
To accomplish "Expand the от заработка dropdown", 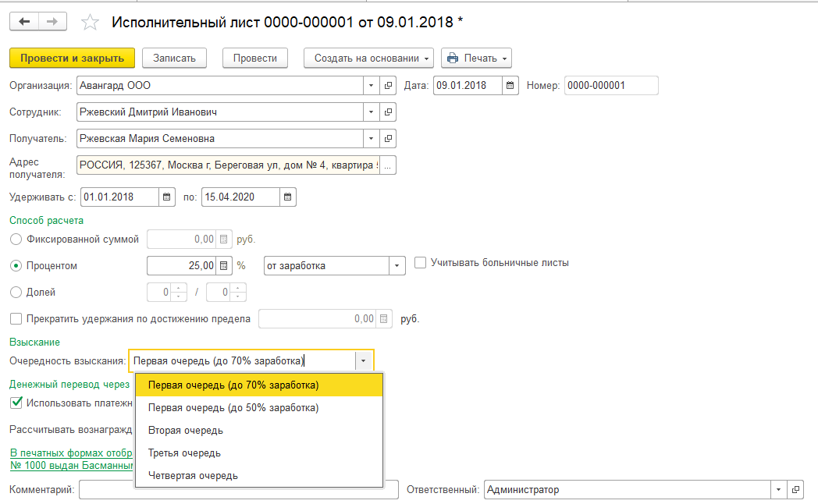I will [x=397, y=266].
